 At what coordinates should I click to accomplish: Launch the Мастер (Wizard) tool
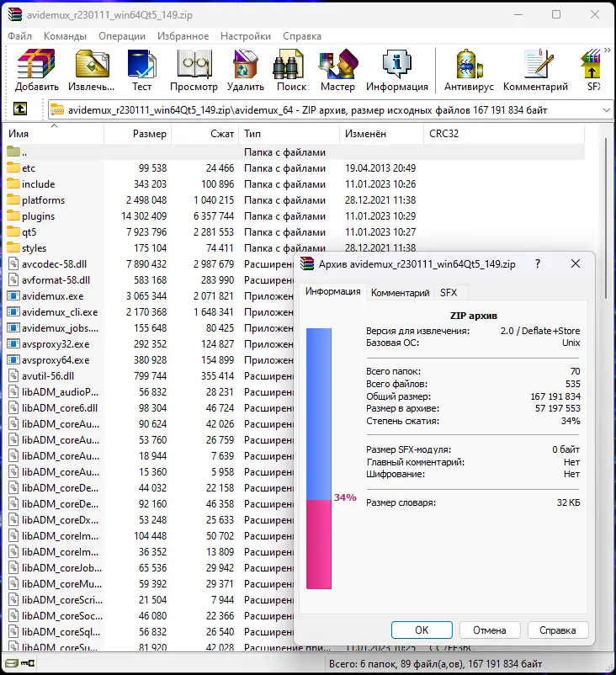click(338, 70)
